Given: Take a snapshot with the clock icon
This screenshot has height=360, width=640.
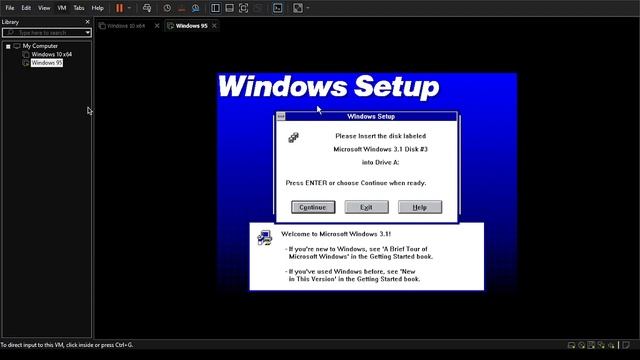Looking at the screenshot, I should coord(167,8).
